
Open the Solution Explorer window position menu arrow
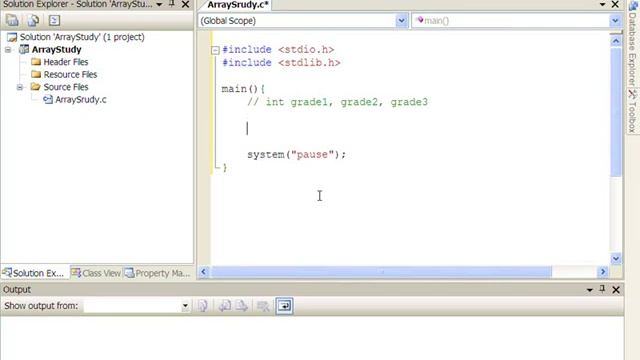tap(159, 4)
